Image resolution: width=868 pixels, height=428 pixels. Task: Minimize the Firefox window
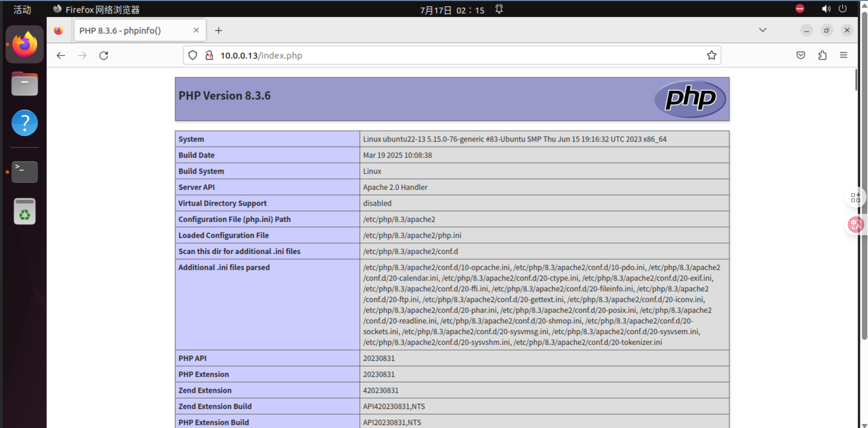pos(807,31)
